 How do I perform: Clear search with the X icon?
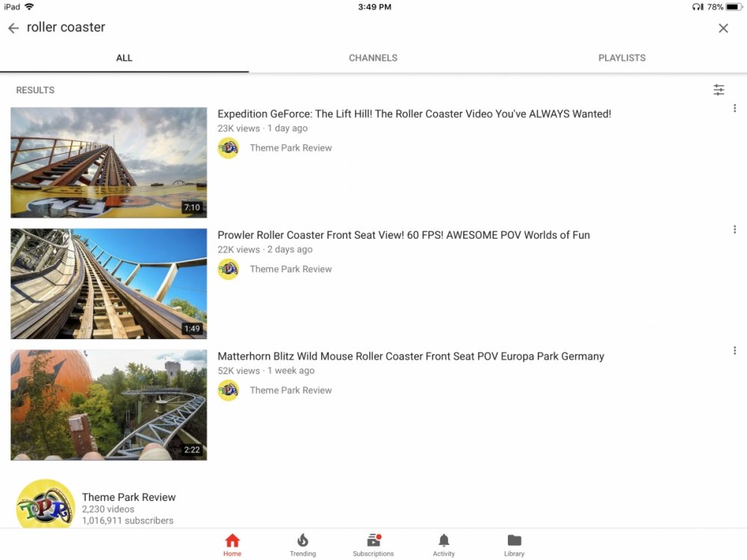[723, 28]
